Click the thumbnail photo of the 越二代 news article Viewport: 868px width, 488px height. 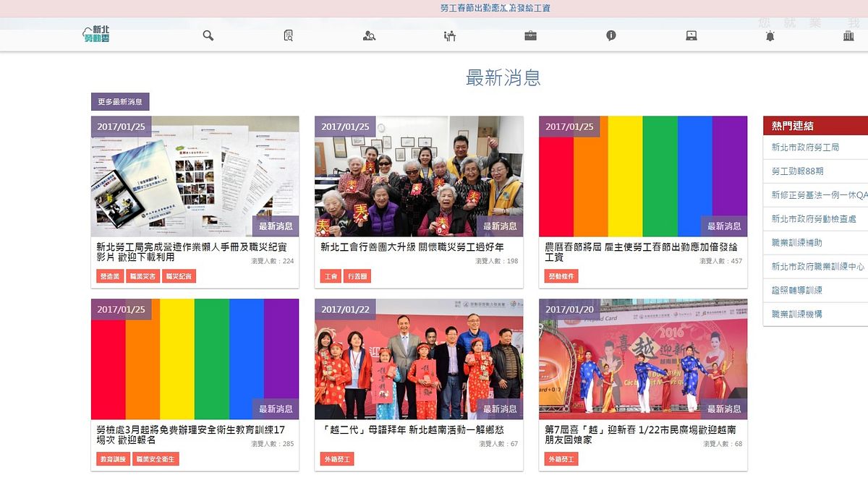pos(417,359)
